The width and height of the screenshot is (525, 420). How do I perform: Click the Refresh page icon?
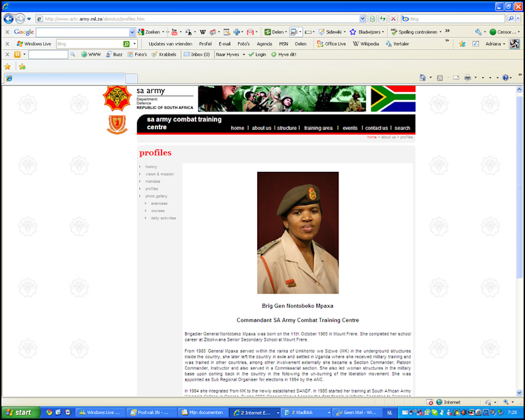(383, 19)
